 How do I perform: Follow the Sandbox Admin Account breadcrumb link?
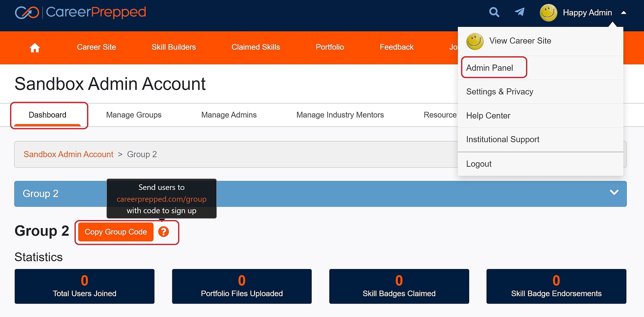[68, 154]
